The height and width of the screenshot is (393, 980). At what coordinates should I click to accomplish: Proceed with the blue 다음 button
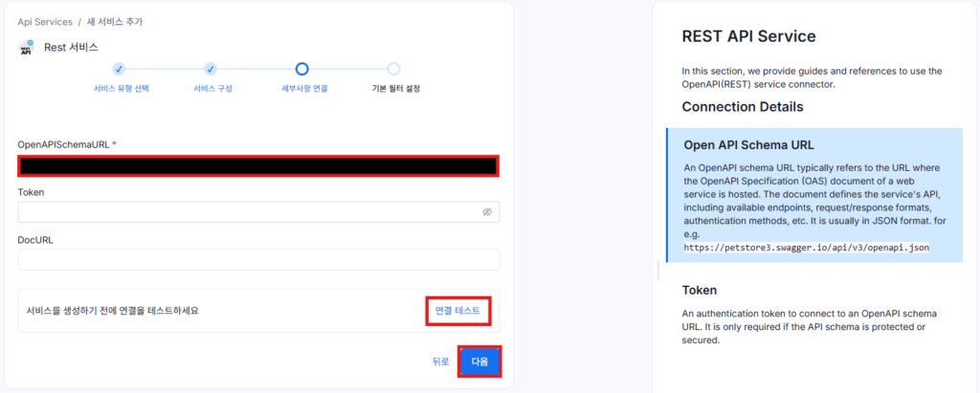(x=479, y=361)
